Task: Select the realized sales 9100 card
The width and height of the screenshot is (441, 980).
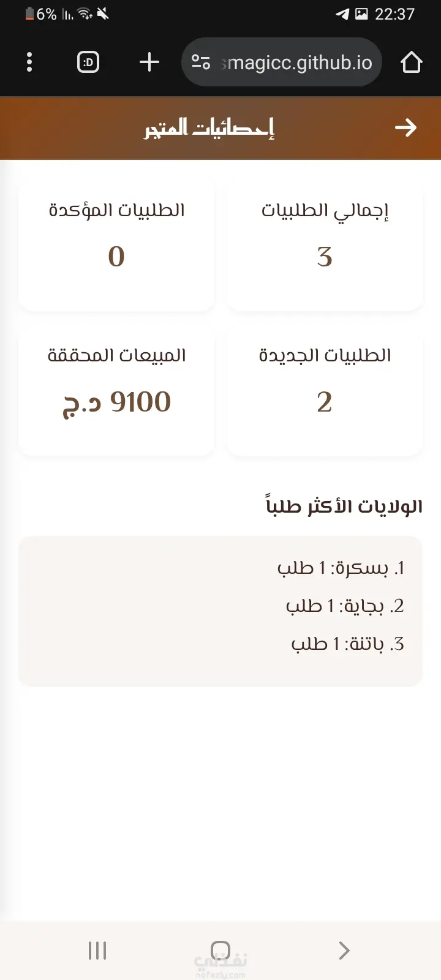Action: point(116,390)
